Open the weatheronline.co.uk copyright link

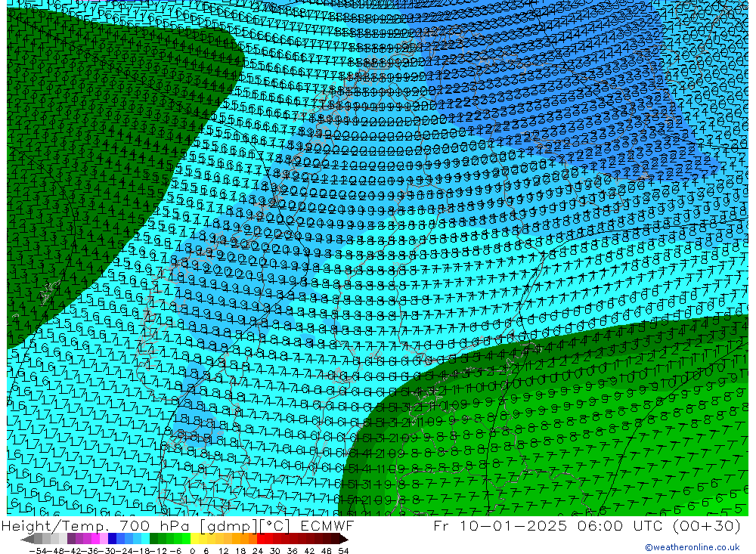coord(692,546)
